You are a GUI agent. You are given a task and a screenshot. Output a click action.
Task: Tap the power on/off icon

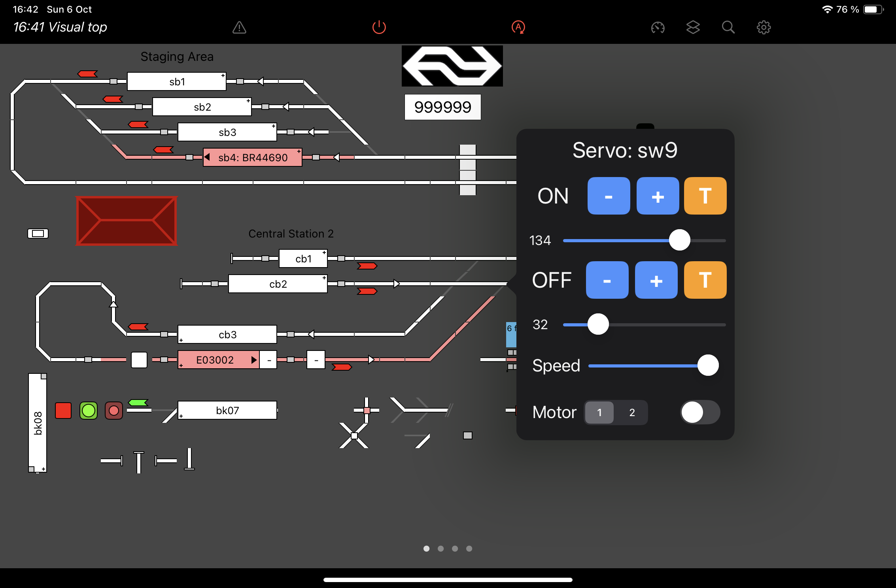coord(379,27)
